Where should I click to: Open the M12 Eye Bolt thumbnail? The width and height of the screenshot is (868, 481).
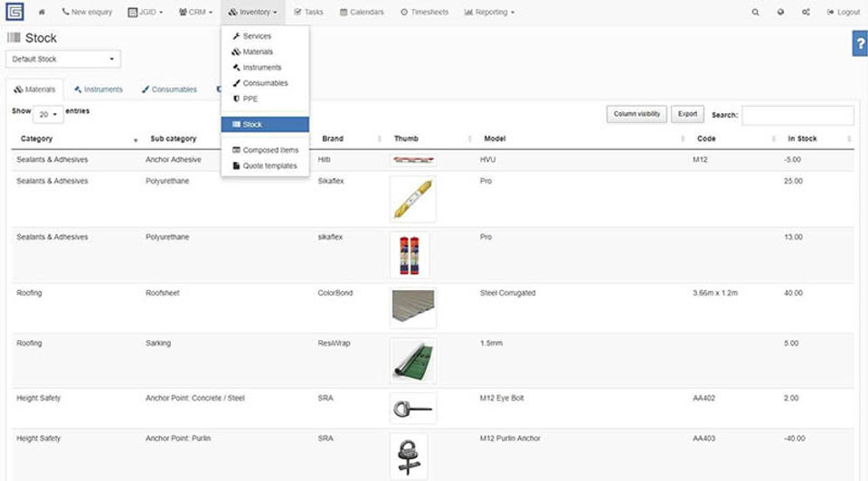(x=413, y=409)
